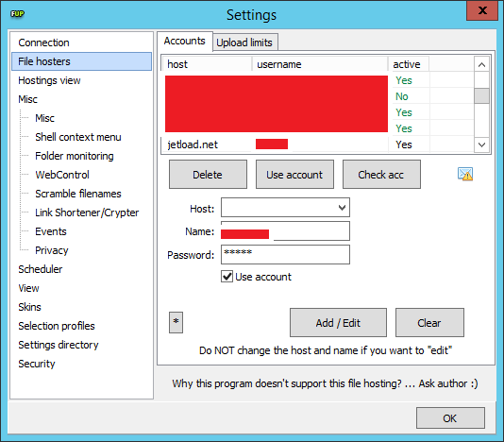Image resolution: width=504 pixels, height=442 pixels.
Task: Confirm settings with the OK button
Action: point(450,418)
